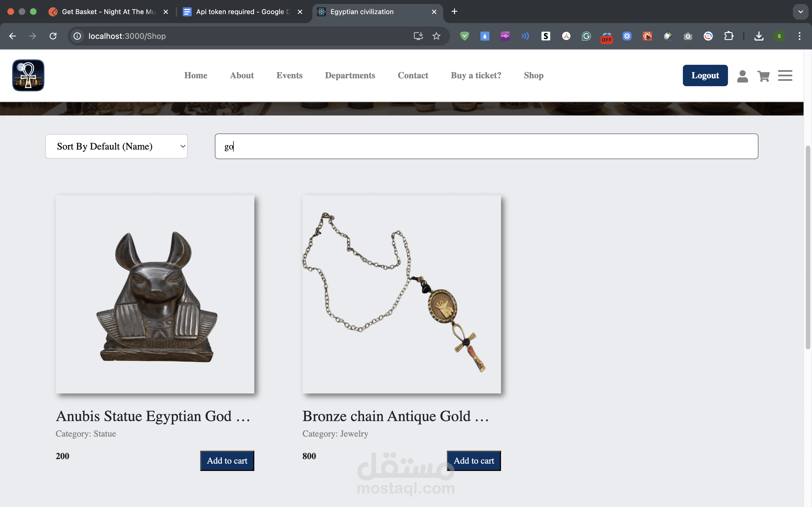Bookmark this page with the star icon
812x507 pixels.
(x=436, y=36)
